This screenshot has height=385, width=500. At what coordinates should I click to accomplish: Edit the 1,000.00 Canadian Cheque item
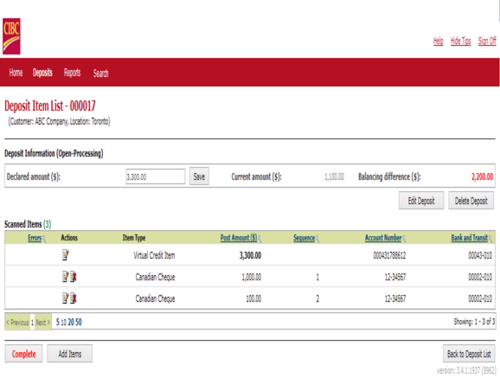pos(65,277)
